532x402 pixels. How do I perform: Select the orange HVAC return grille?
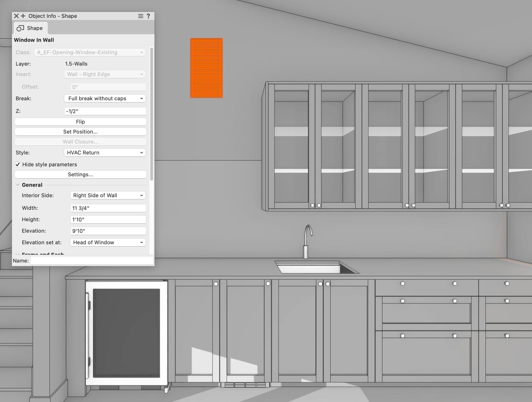206,68
